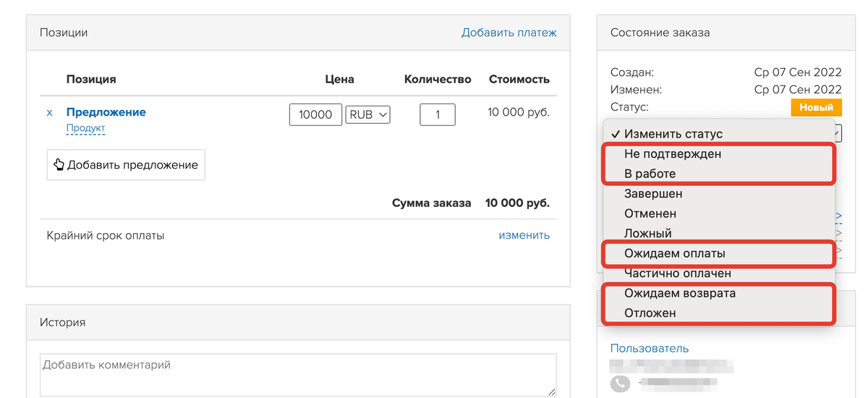Open the 'Пользователь' link
The image size is (868, 398).
click(650, 349)
